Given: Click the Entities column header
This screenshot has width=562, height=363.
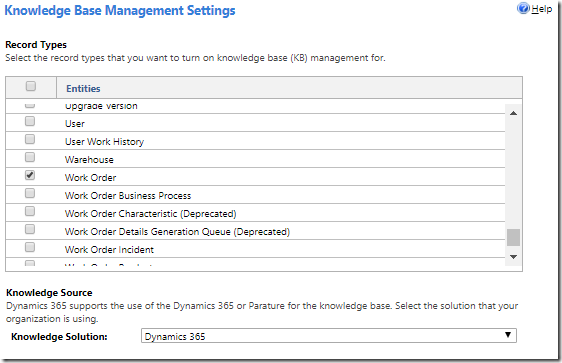Looking at the screenshot, I should tap(83, 89).
